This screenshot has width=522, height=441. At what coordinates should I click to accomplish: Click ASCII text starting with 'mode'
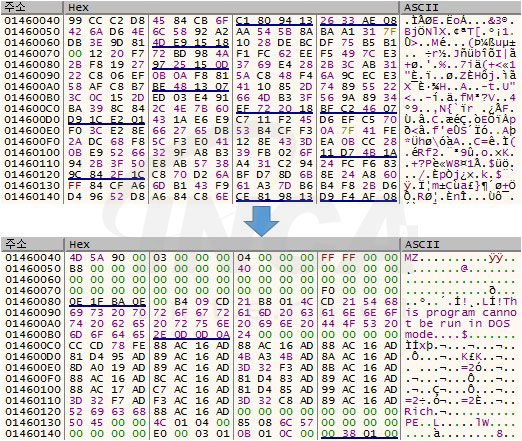point(460,335)
